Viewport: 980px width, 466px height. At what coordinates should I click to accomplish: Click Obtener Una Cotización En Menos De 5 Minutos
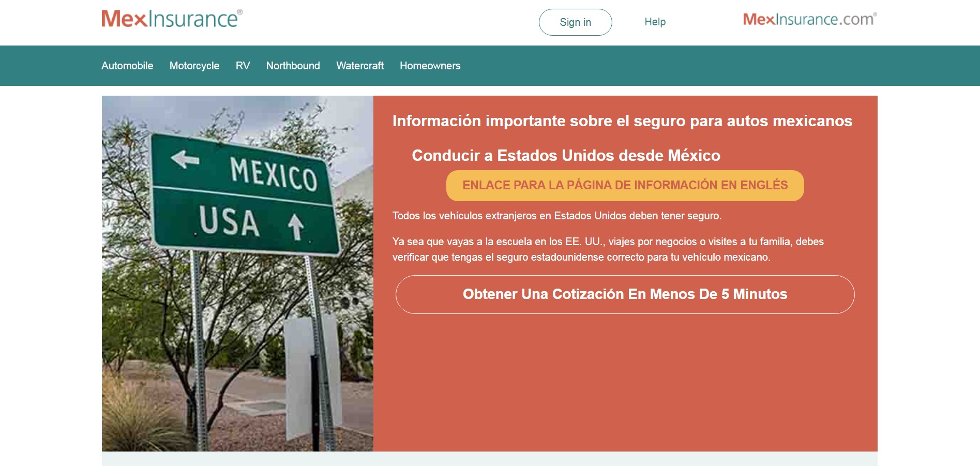625,294
